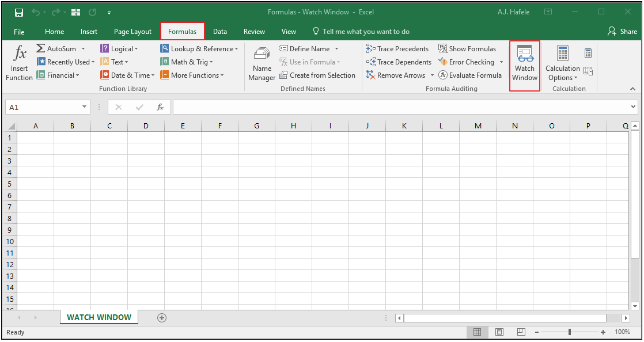644x342 pixels.
Task: Switch to Normal view
Action: click(x=478, y=332)
